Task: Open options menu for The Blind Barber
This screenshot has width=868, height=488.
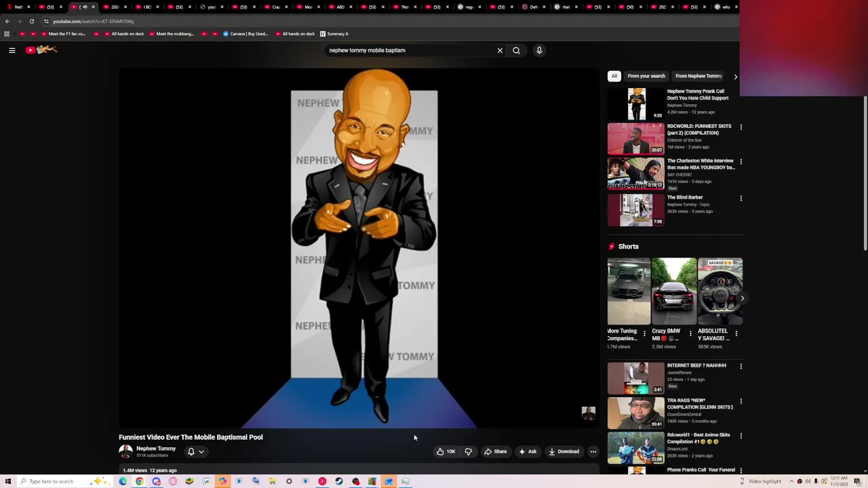Action: [x=741, y=198]
